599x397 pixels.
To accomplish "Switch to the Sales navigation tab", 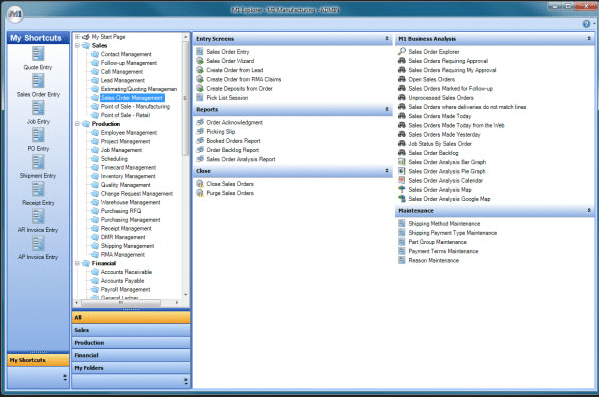I will click(x=131, y=330).
